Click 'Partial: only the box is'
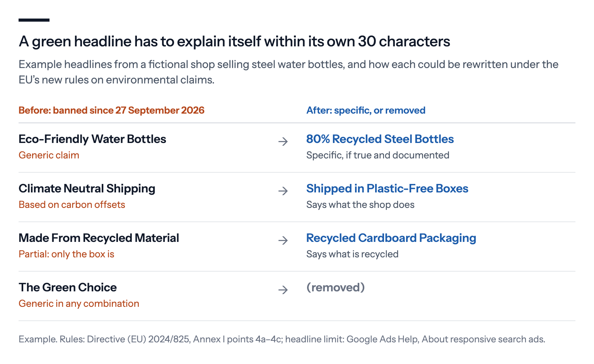 tap(67, 254)
